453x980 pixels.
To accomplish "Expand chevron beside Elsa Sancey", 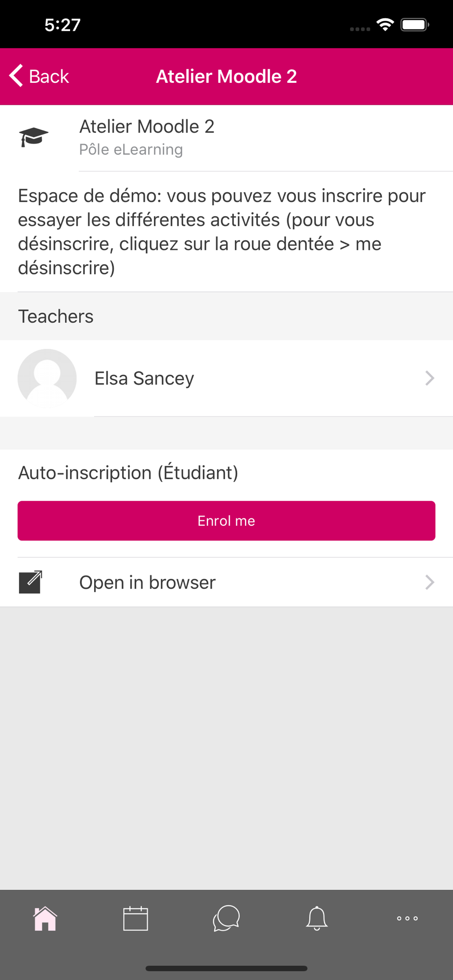I will [x=430, y=378].
